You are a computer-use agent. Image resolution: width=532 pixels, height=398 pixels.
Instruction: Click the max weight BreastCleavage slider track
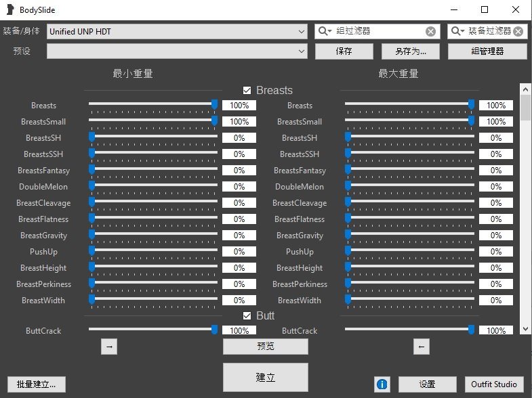409,201
